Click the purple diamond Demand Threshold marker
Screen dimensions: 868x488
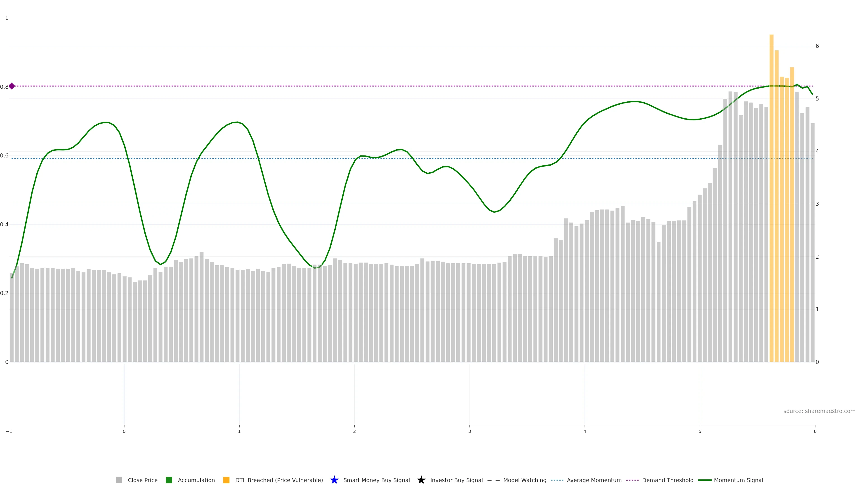click(12, 86)
